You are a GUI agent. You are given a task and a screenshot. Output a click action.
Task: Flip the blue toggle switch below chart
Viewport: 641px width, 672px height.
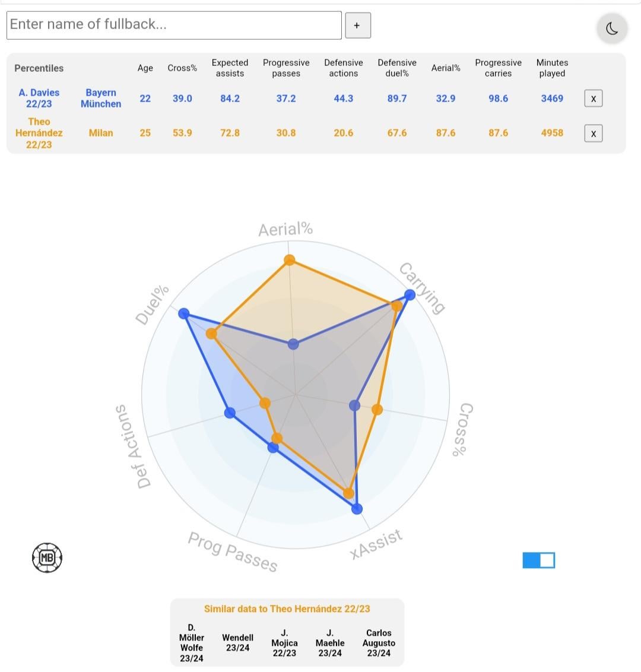point(538,560)
